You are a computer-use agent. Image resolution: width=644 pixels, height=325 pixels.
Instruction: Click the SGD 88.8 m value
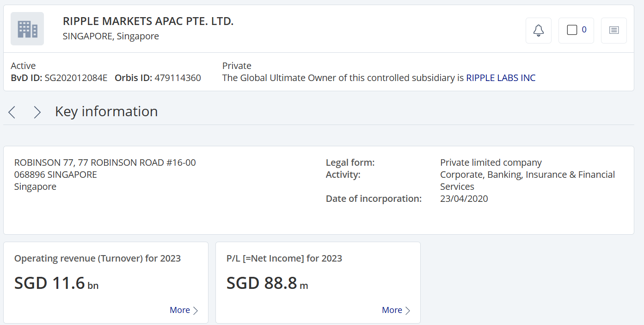(267, 283)
